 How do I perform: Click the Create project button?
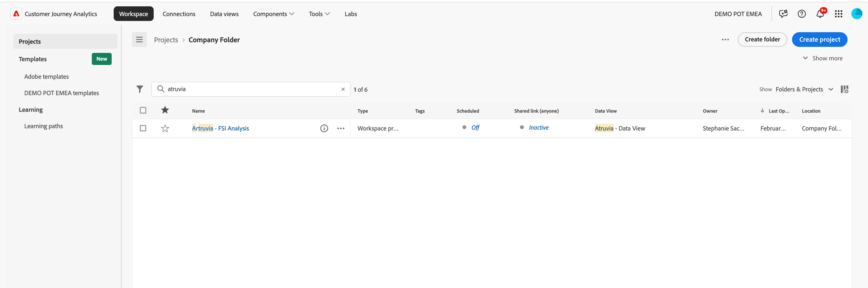tap(819, 39)
